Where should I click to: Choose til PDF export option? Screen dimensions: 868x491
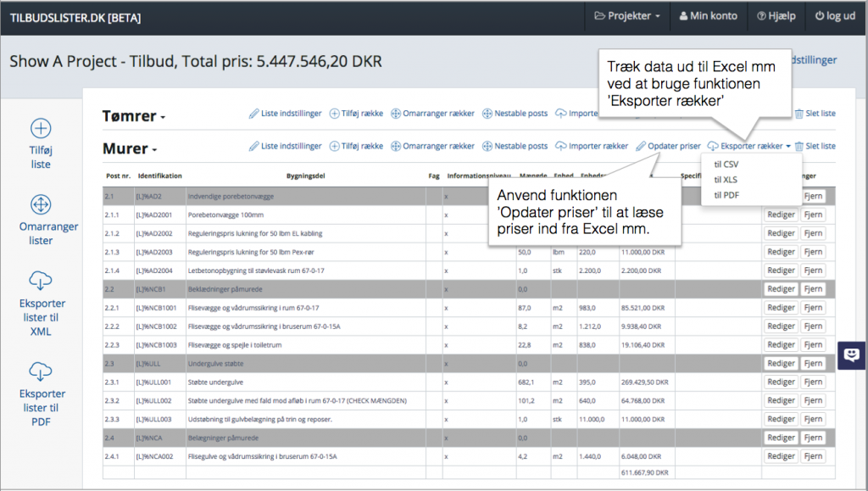(726, 195)
